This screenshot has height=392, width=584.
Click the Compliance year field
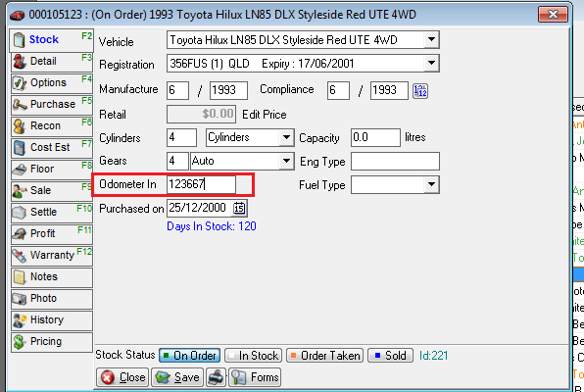389,90
